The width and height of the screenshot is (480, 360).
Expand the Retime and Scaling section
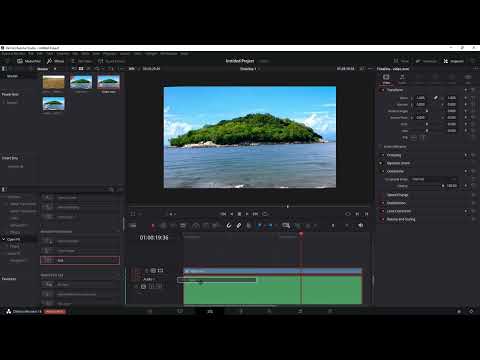click(x=401, y=219)
